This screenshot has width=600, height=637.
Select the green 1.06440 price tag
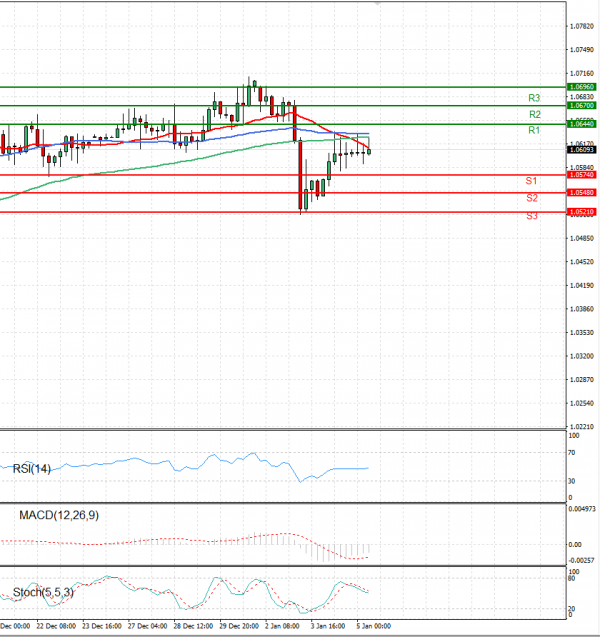[x=581, y=124]
